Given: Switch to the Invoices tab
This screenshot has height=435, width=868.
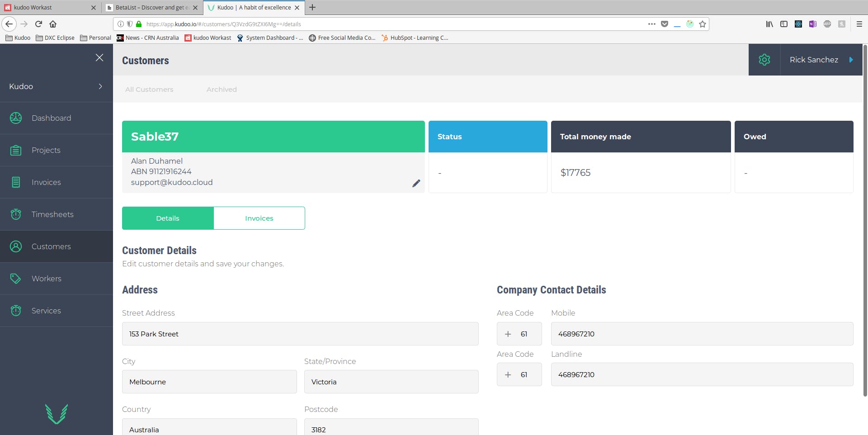Looking at the screenshot, I should (259, 218).
